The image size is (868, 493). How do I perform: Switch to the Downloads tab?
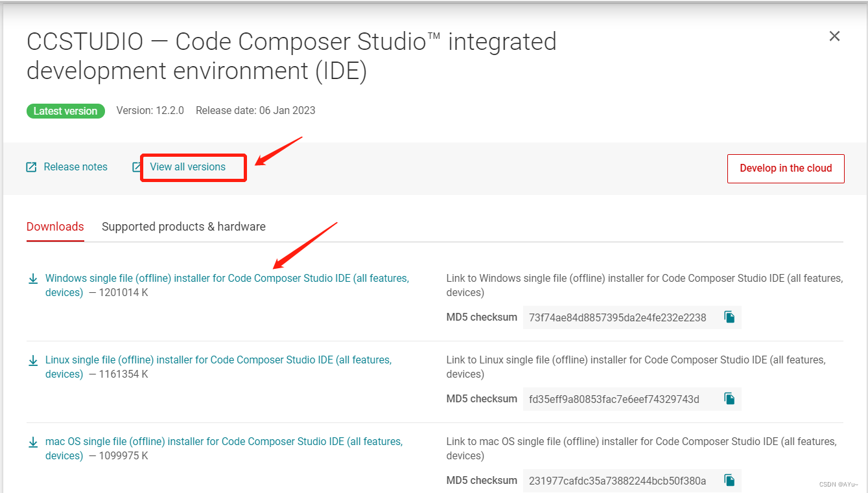coord(55,227)
